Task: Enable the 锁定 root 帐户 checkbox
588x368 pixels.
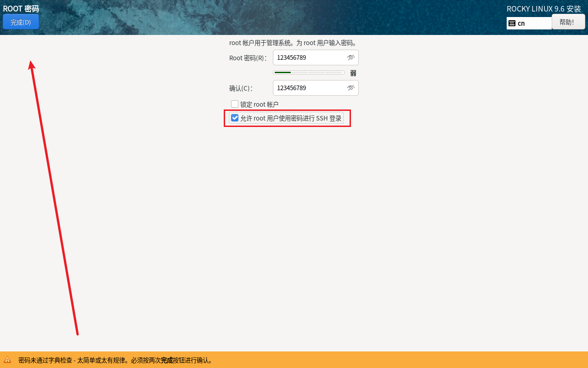Action: 235,104
